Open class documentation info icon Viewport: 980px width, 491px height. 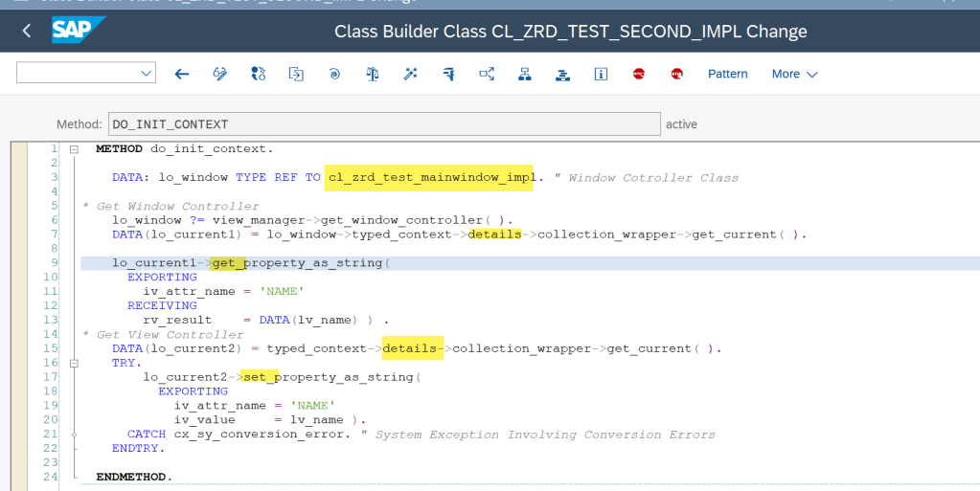601,74
